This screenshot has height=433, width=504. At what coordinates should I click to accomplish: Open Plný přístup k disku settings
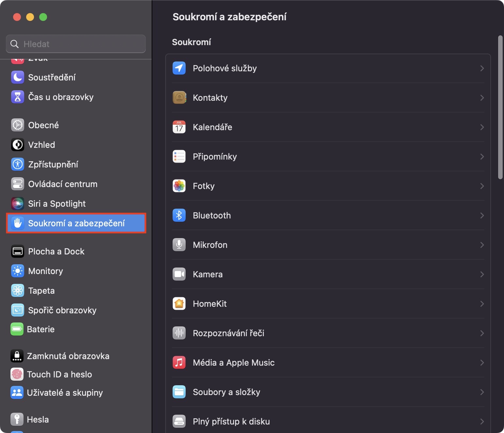[231, 421]
